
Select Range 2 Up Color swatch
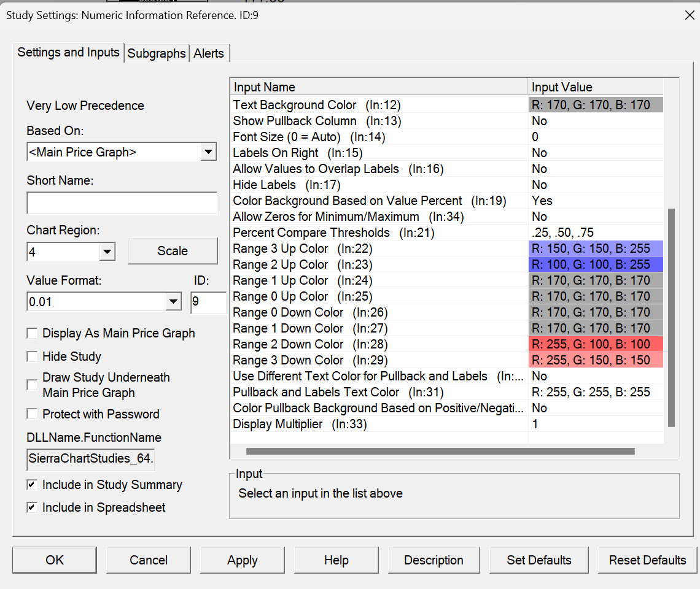(596, 264)
